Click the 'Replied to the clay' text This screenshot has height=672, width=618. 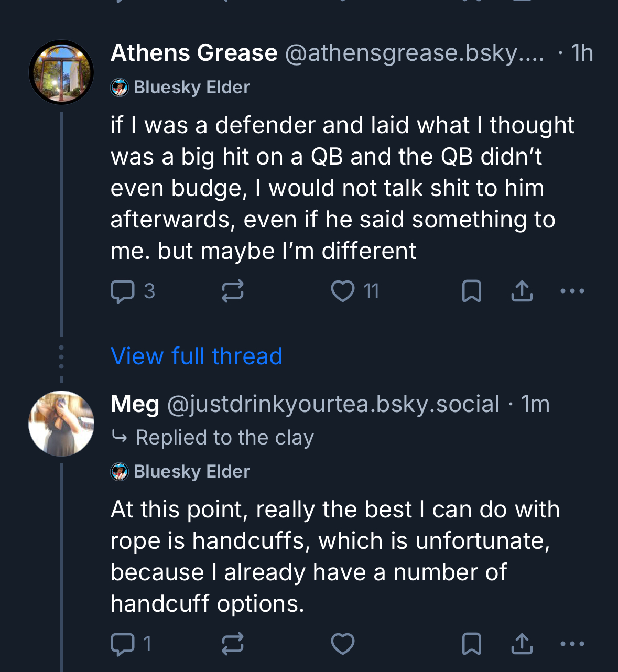pyautogui.click(x=224, y=438)
